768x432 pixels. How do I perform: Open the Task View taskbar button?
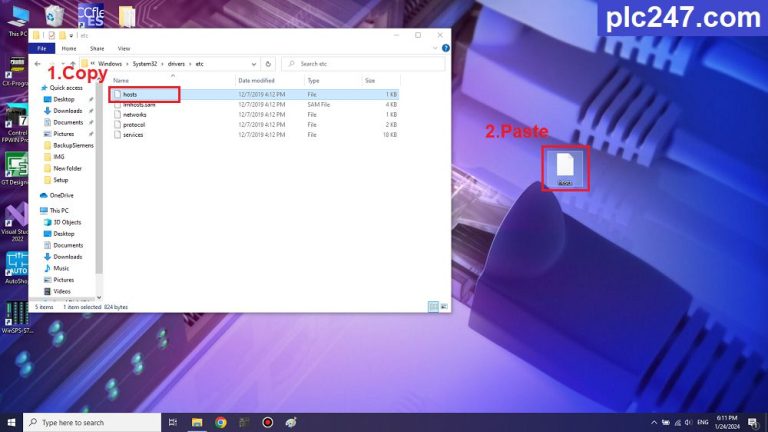173,422
